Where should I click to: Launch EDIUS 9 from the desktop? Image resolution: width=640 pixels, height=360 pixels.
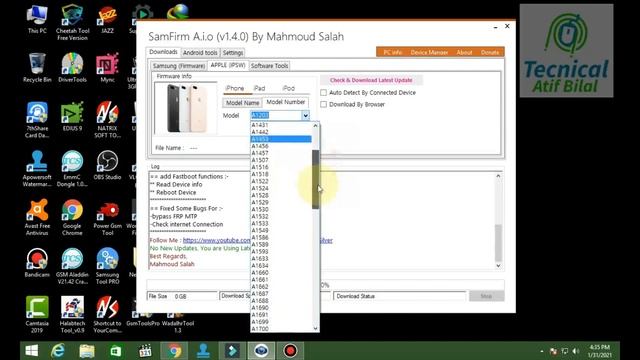tap(72, 116)
